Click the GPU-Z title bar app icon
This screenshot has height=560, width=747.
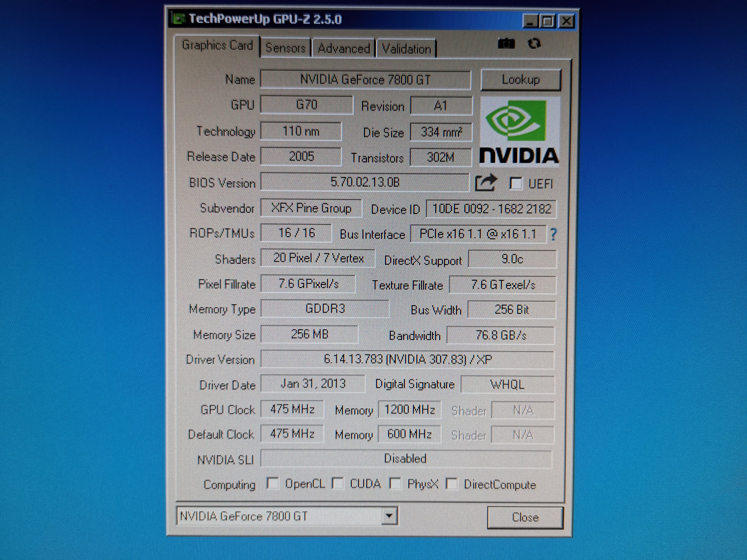pos(178,19)
